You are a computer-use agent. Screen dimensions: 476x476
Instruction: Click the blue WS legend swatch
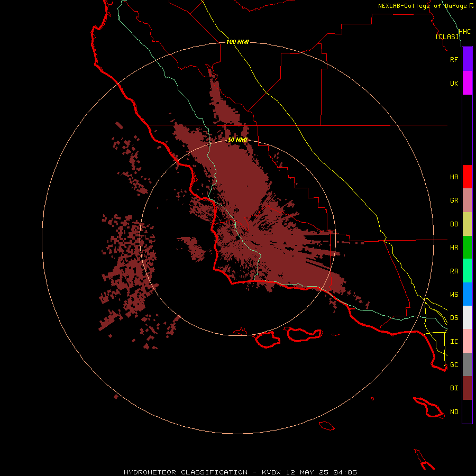click(467, 294)
